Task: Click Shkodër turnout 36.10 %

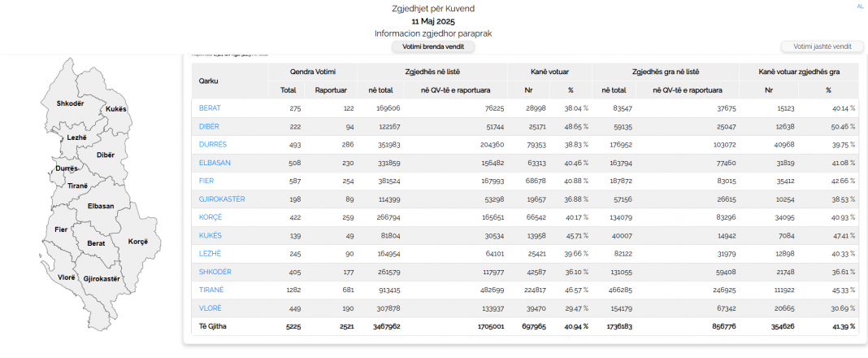Action: [576, 272]
